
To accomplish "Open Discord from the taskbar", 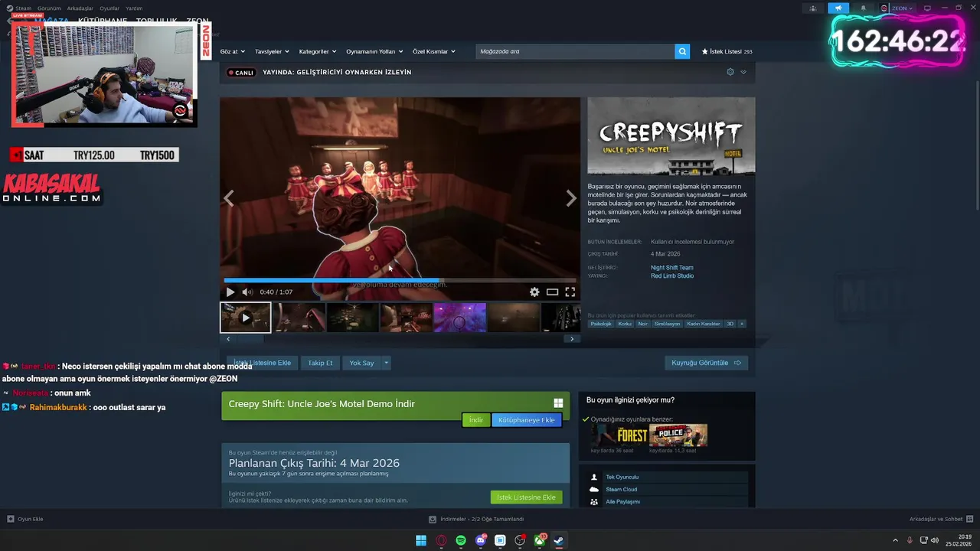I will coord(481,540).
